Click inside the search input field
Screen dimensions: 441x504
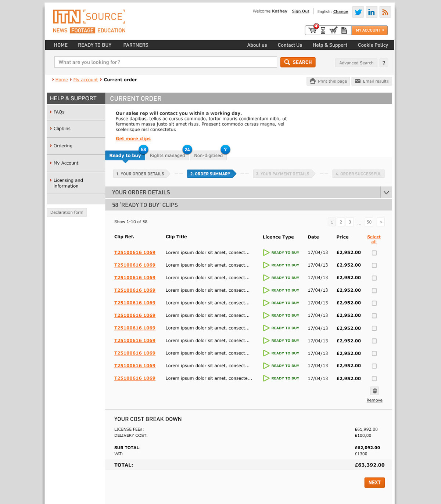click(165, 62)
